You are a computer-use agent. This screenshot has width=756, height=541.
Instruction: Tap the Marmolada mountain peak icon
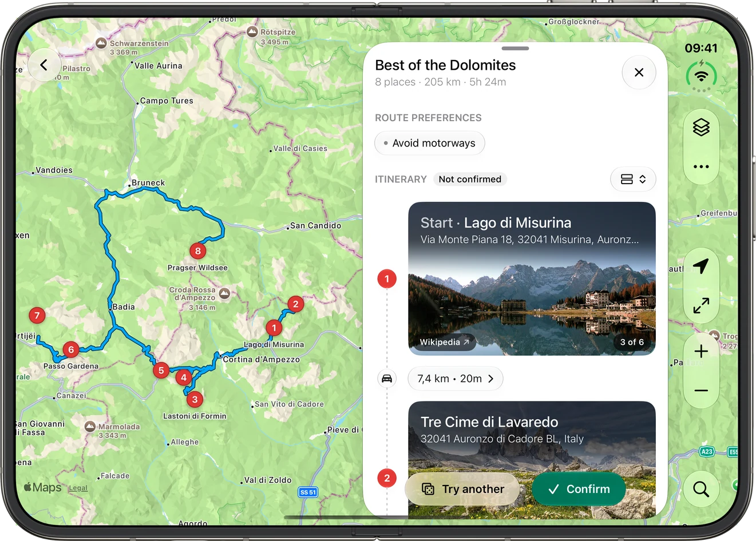pyautogui.click(x=90, y=427)
